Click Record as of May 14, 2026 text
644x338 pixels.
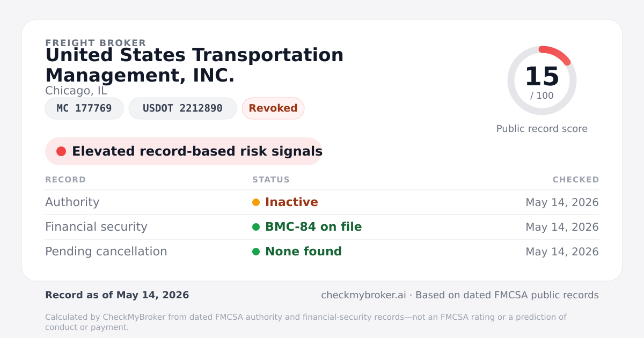click(117, 295)
